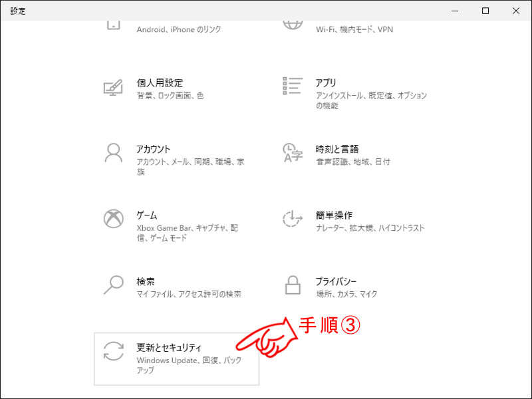Open 時刻と言語 settings heading
The image size is (532, 399).
(x=337, y=149)
